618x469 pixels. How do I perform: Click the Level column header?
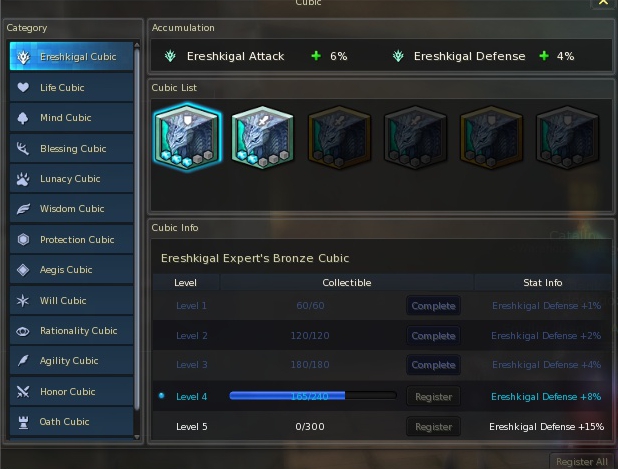coord(186,283)
